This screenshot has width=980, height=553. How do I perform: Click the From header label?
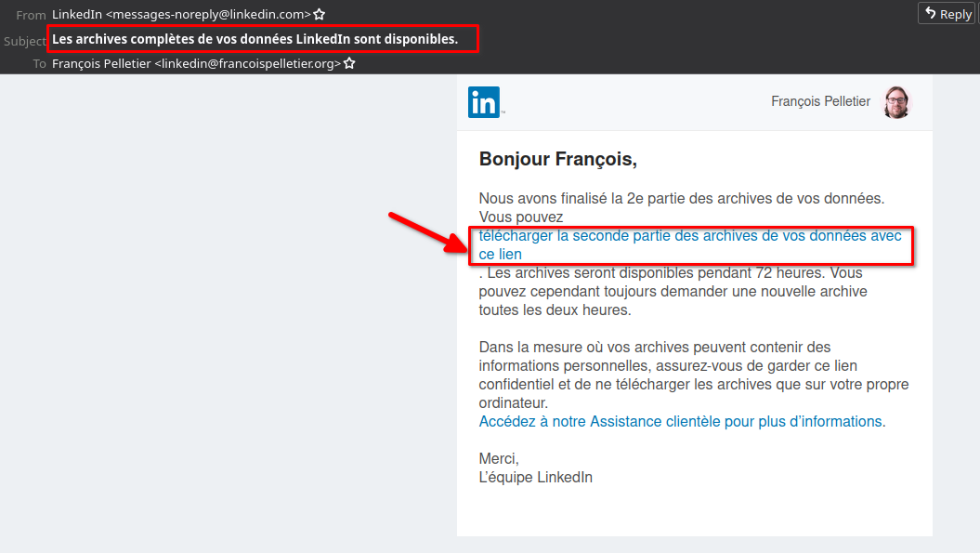tap(31, 14)
